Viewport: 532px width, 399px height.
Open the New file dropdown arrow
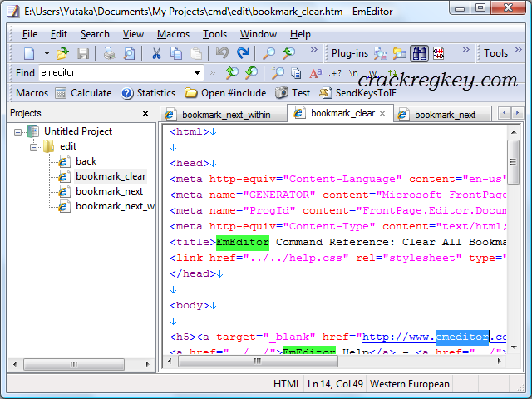pos(47,53)
